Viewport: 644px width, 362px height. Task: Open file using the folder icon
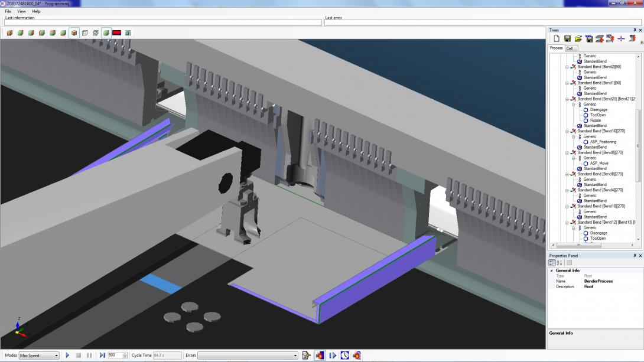click(578, 38)
